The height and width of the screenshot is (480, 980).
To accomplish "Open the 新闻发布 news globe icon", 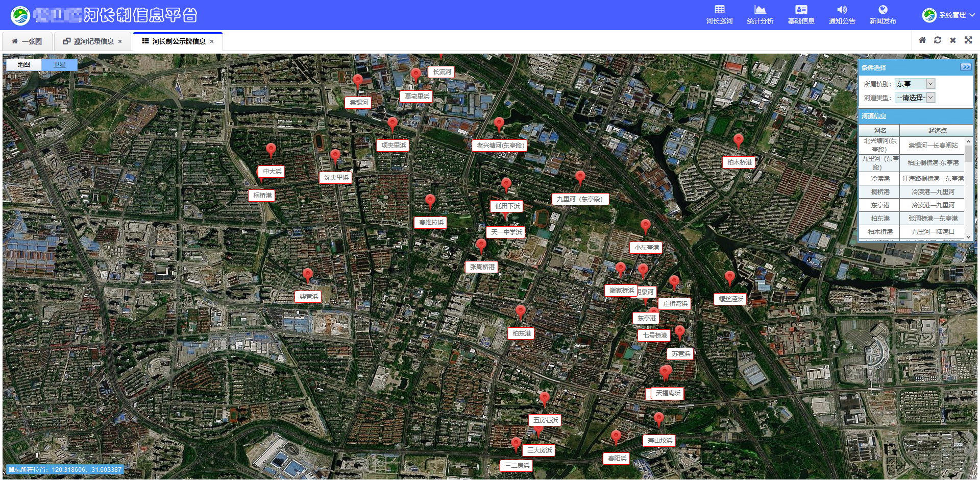I will pyautogui.click(x=883, y=10).
